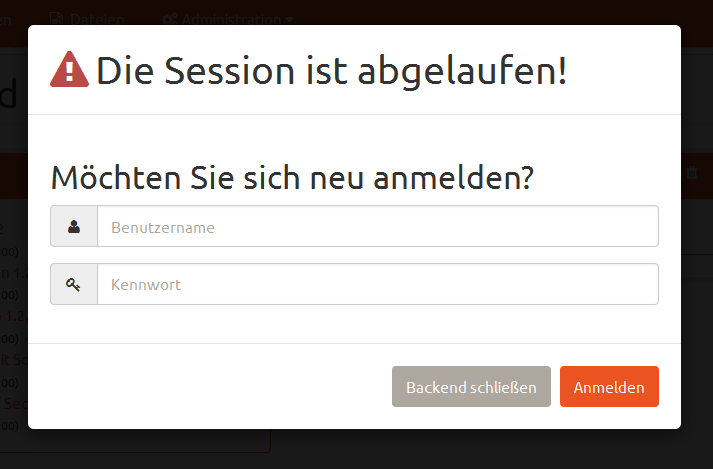Click the "Die Session ist abgelaufen!" heading
Screen dimensions: 713x469
coord(331,70)
